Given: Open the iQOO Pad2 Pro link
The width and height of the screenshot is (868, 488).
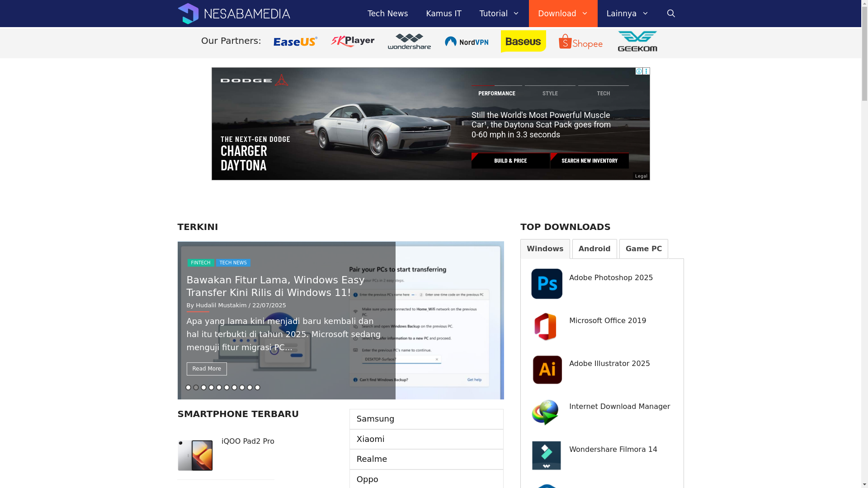Looking at the screenshot, I should coord(248,441).
